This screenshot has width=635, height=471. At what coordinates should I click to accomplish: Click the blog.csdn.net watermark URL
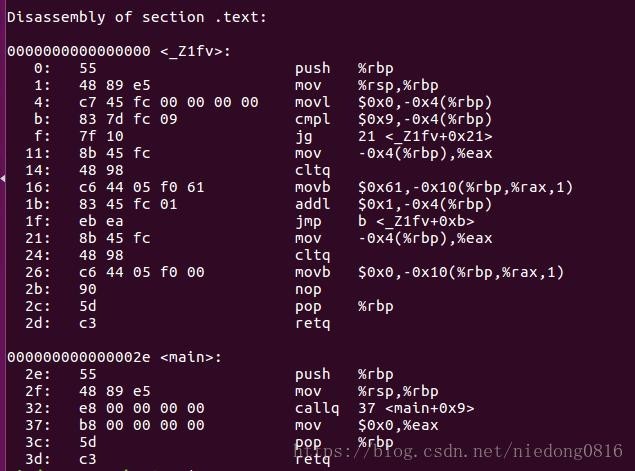click(x=458, y=451)
